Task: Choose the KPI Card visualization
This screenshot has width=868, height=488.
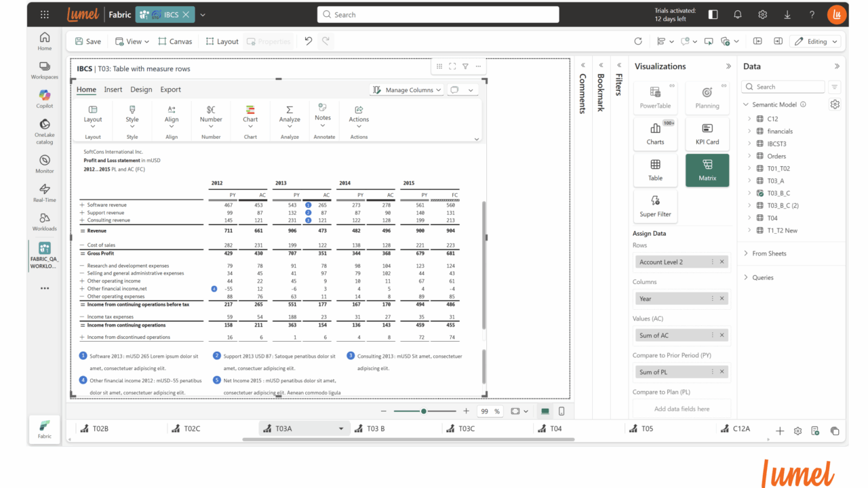Action: (707, 133)
